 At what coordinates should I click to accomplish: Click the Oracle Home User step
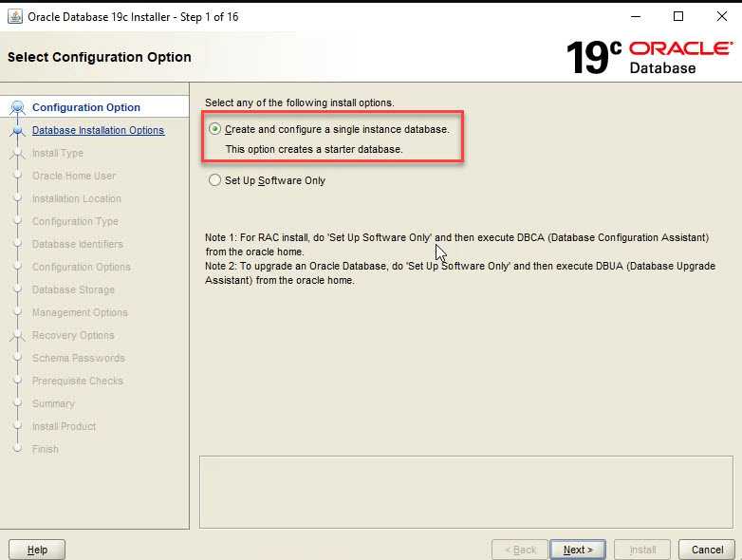[x=74, y=177]
